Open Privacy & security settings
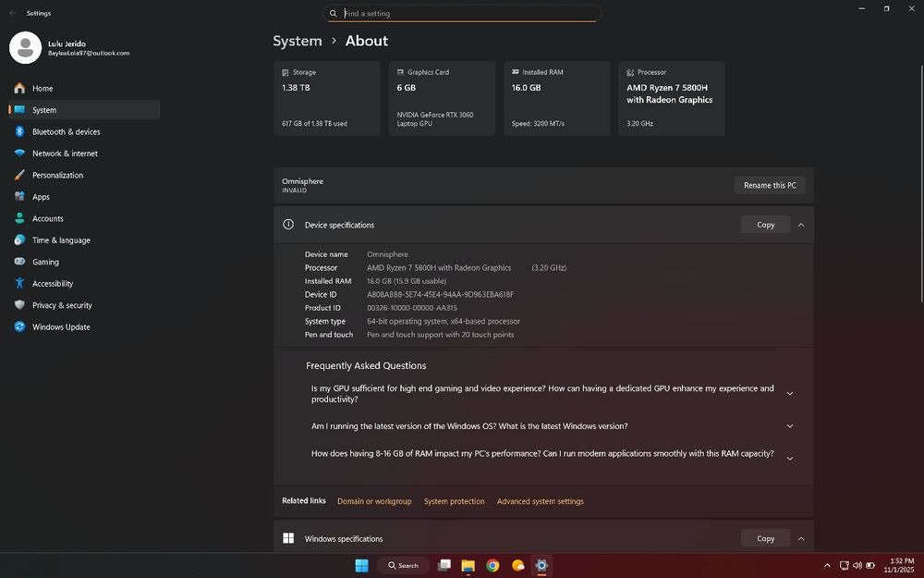The width and height of the screenshot is (924, 578). [x=84, y=305]
